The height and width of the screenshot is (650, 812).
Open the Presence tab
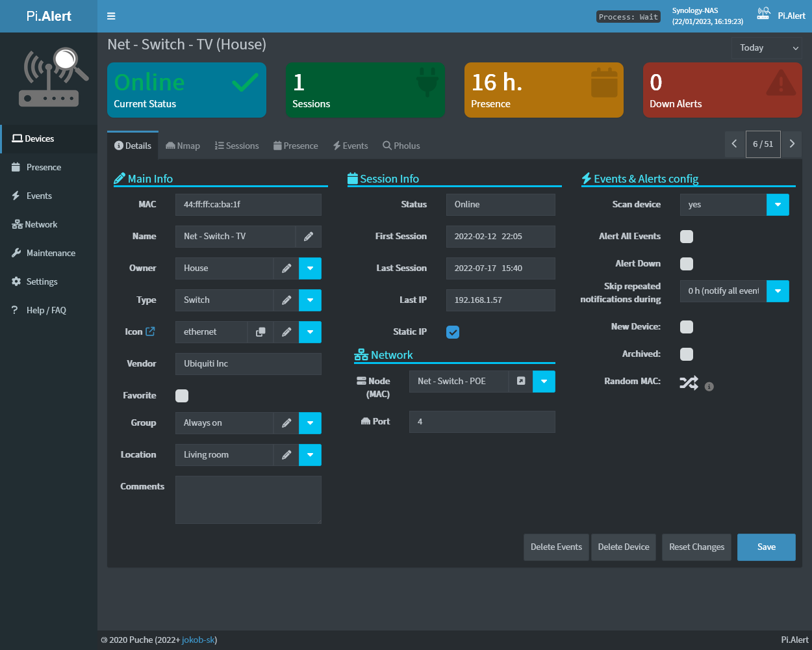coord(296,146)
